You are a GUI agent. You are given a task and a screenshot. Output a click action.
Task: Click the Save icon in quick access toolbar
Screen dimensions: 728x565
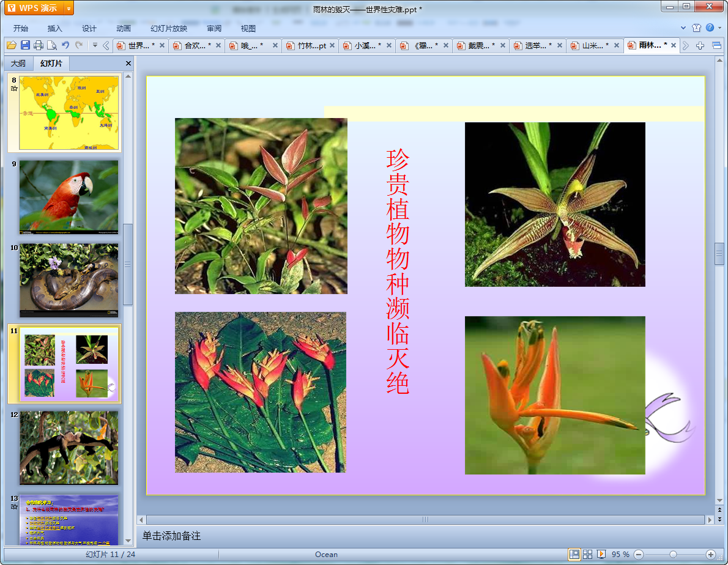click(x=25, y=45)
